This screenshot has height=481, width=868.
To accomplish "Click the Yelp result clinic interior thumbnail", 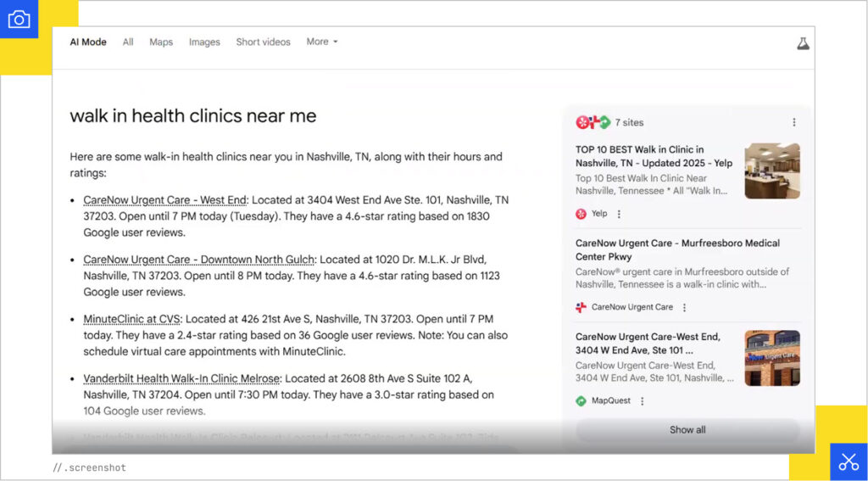I will pyautogui.click(x=772, y=171).
